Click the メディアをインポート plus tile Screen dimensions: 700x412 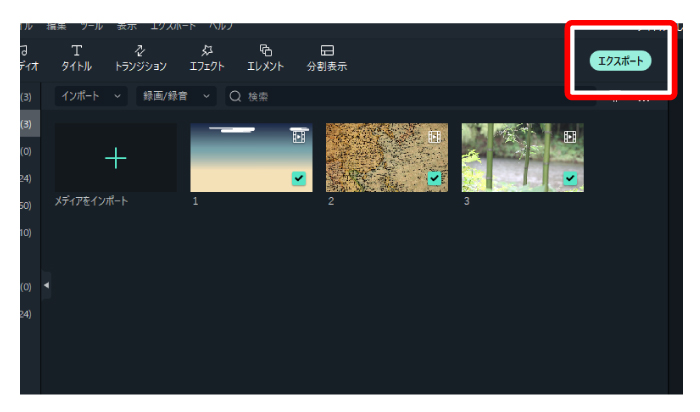pos(116,158)
